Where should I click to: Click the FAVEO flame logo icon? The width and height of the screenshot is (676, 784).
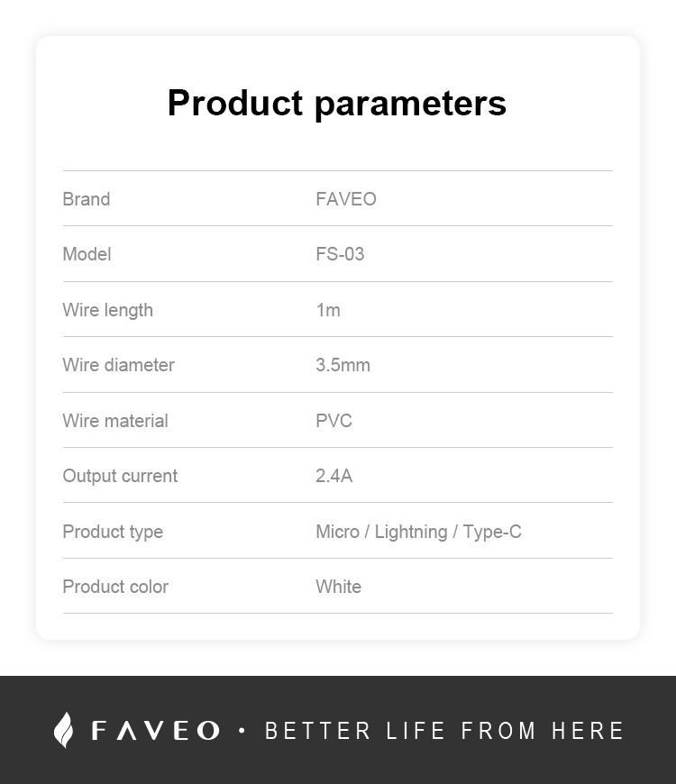coord(63,730)
